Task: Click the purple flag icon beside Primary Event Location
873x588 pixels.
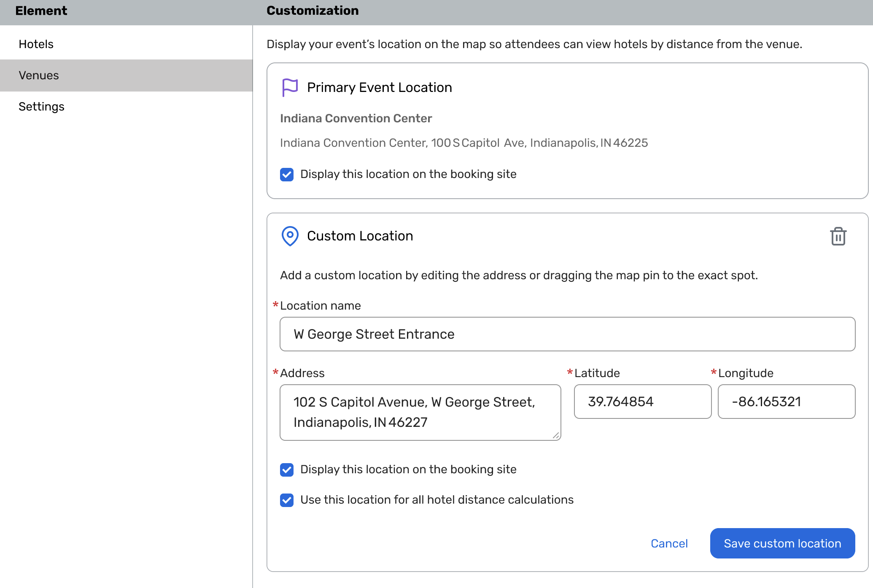Action: click(290, 88)
